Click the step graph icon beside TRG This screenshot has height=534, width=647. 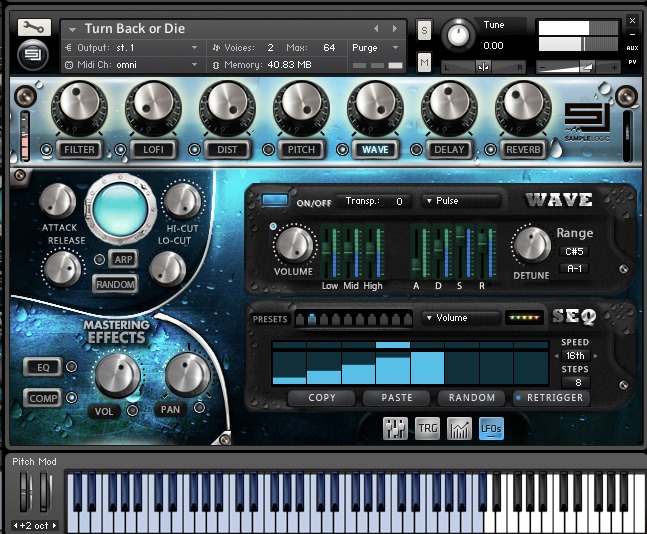tap(459, 428)
